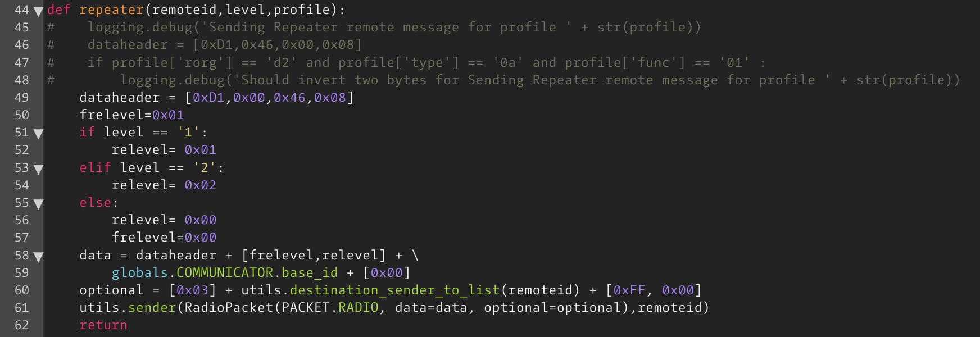Click the relevel= 0x02 assignment
Viewport: 980px width, 337px height.
coord(164,185)
